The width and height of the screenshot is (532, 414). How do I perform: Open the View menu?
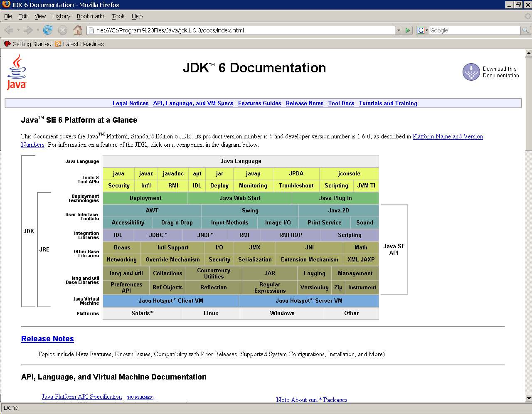point(40,16)
